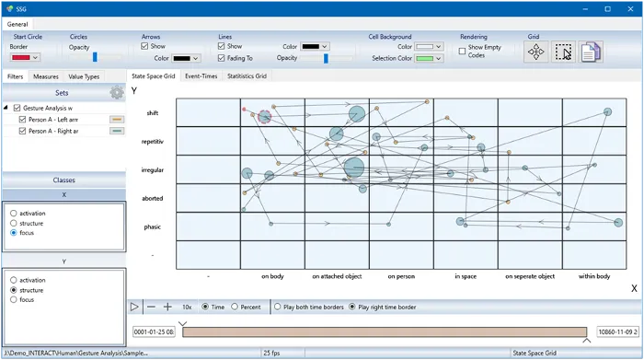
Task: Click the grid move/pan arrows icon
Action: point(535,52)
